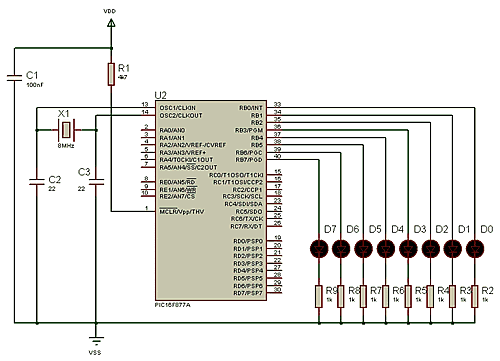Select the C3 capacitor symbol
500x361 pixels.
[x=96, y=182]
